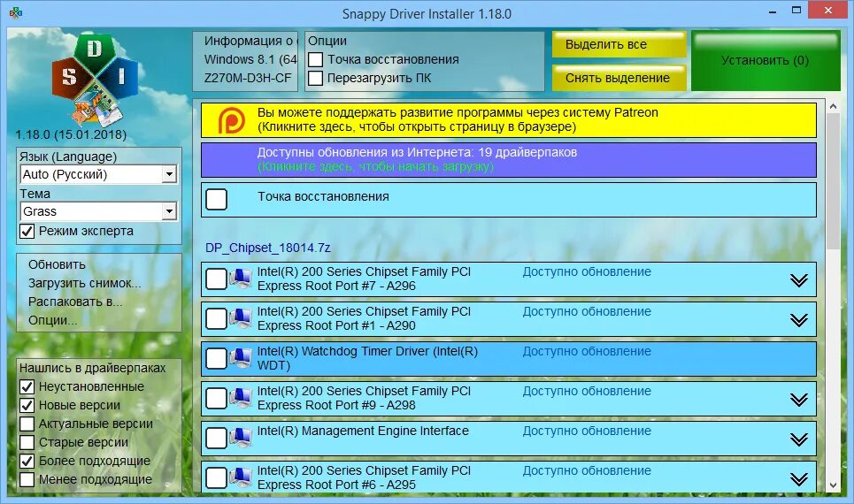Tick large checkbox in 'Точка восстановления' list row

pyautogui.click(x=216, y=199)
